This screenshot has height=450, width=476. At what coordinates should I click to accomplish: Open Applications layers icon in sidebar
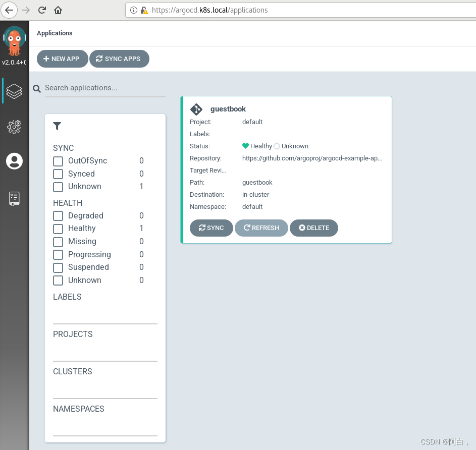(x=14, y=91)
